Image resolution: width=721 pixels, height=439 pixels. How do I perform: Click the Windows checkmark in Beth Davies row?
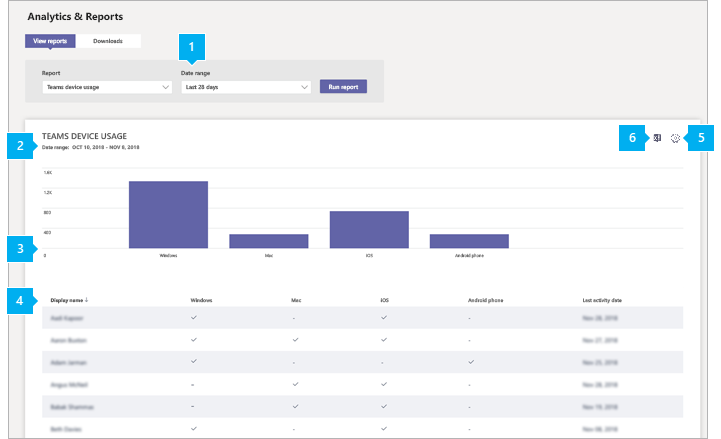(194, 428)
